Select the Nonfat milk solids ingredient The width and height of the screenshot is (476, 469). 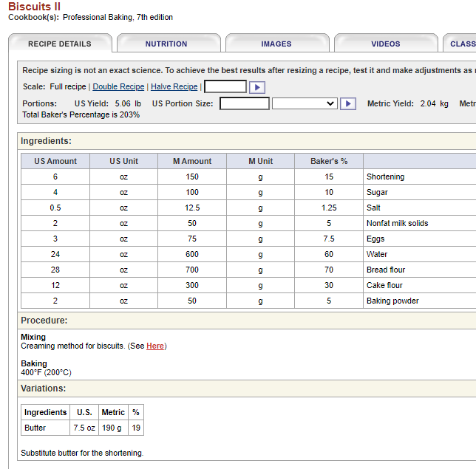click(x=398, y=223)
